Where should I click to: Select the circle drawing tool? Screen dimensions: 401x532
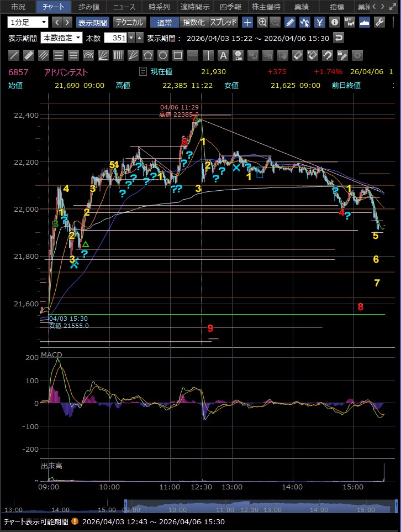(162, 55)
